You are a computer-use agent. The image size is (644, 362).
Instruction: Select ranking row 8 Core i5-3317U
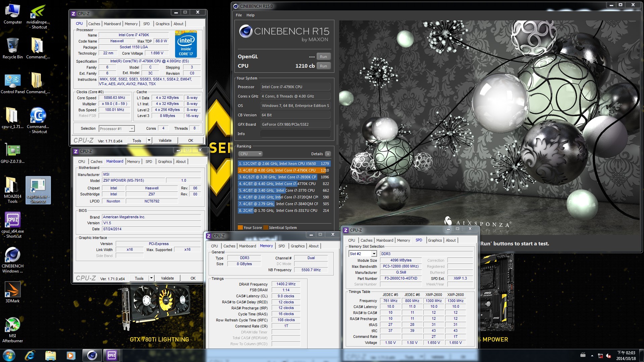coord(284,210)
